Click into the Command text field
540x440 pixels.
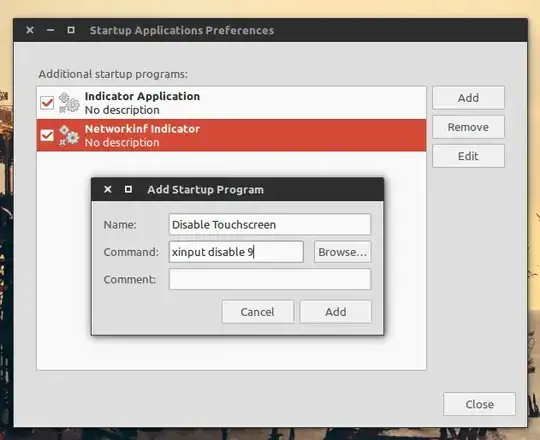236,252
